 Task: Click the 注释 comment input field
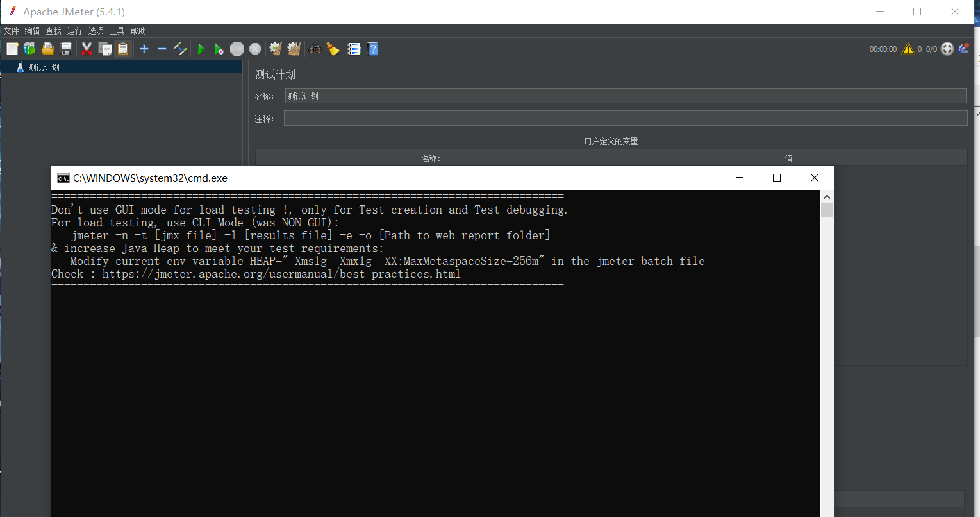[x=626, y=118]
